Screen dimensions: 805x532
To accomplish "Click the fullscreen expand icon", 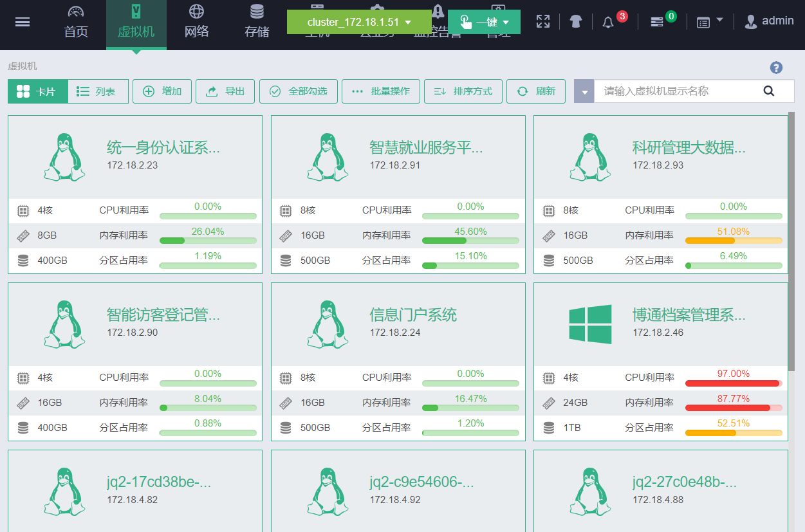I will (543, 22).
